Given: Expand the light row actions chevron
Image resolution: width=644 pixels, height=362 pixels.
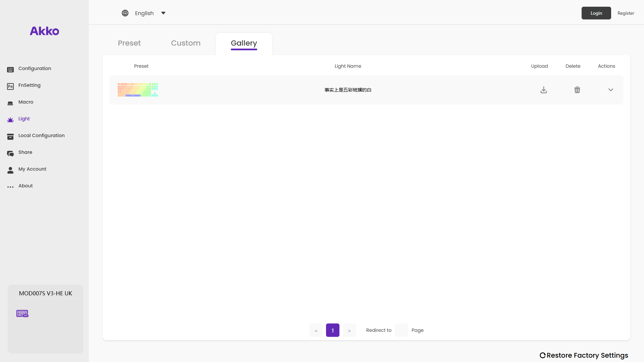Looking at the screenshot, I should pos(610,90).
